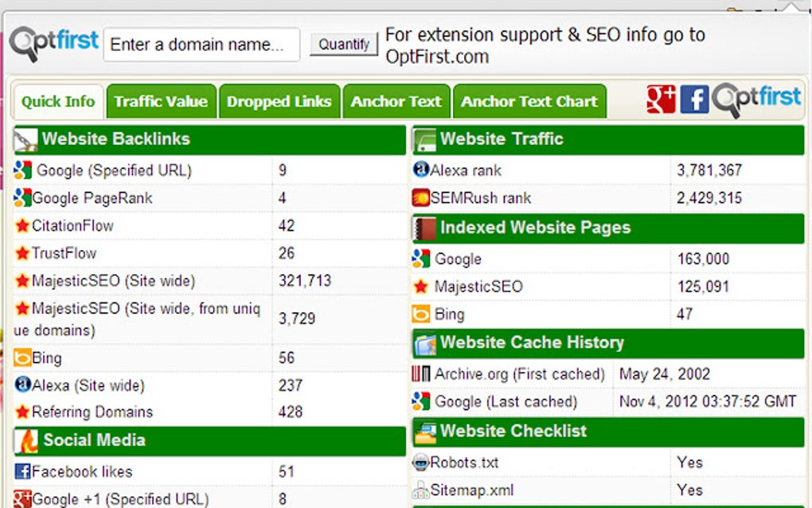Click the domain name entry field
This screenshot has width=812, height=508.
pos(201,45)
